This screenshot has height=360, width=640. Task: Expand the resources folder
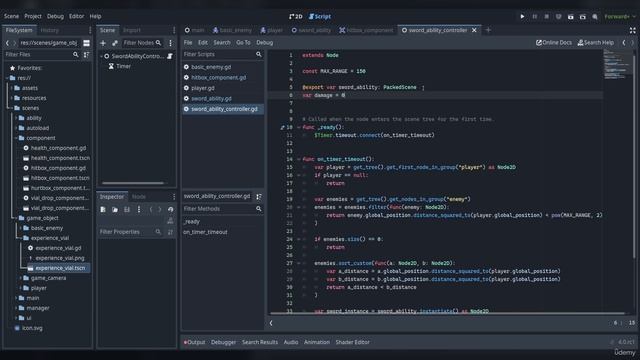point(12,98)
